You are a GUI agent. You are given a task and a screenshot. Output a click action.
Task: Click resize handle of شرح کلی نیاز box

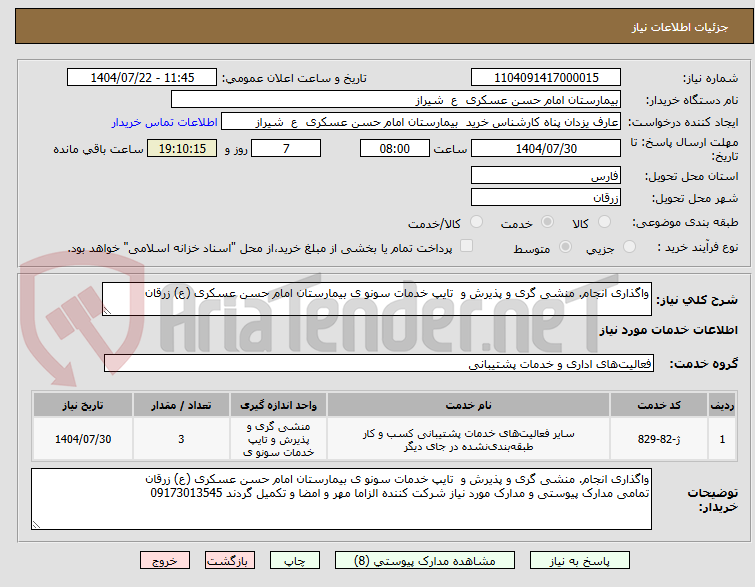107,311
